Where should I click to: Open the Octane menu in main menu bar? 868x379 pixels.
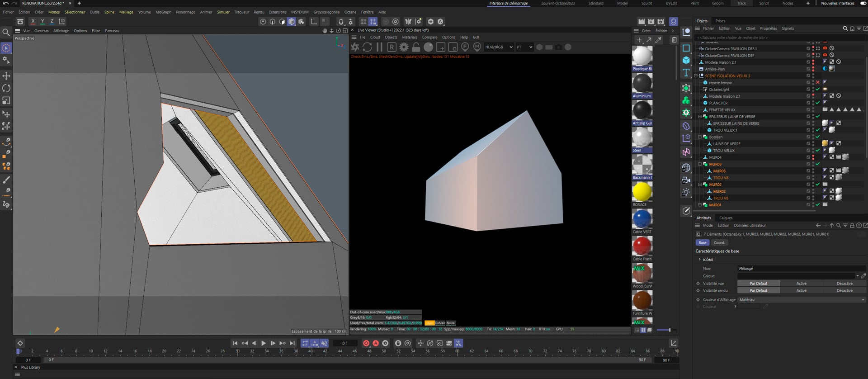click(350, 12)
